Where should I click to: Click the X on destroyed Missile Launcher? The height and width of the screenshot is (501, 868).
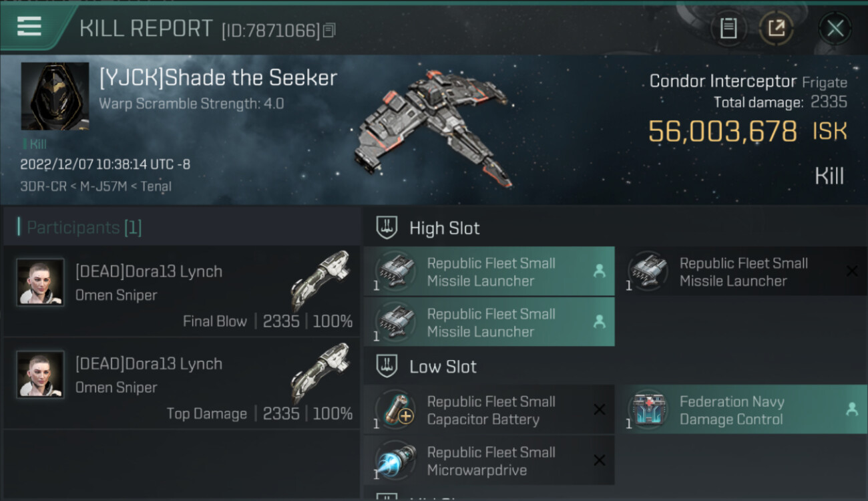point(852,271)
